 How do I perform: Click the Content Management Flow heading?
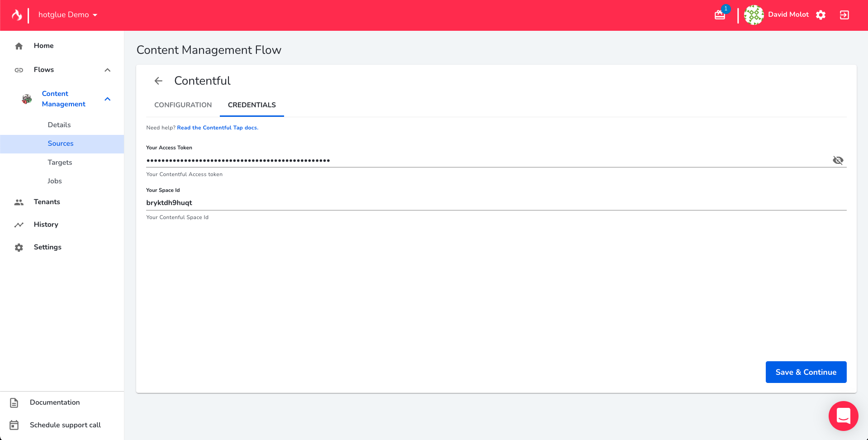(x=209, y=50)
